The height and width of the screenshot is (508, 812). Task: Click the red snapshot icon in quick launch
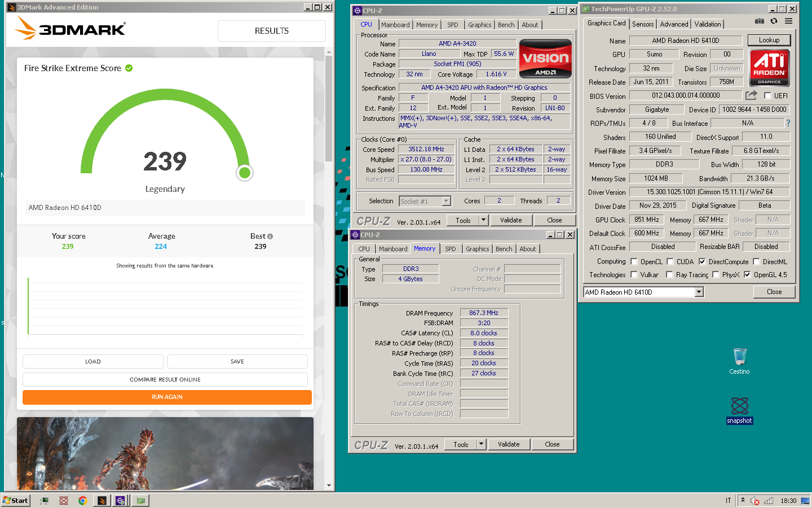click(63, 501)
